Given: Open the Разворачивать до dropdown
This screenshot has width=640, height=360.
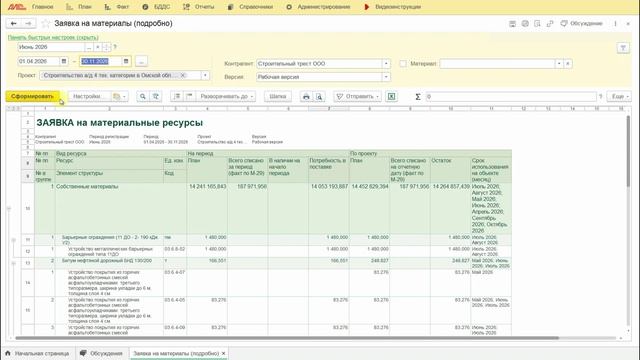Looking at the screenshot, I should coord(226,97).
